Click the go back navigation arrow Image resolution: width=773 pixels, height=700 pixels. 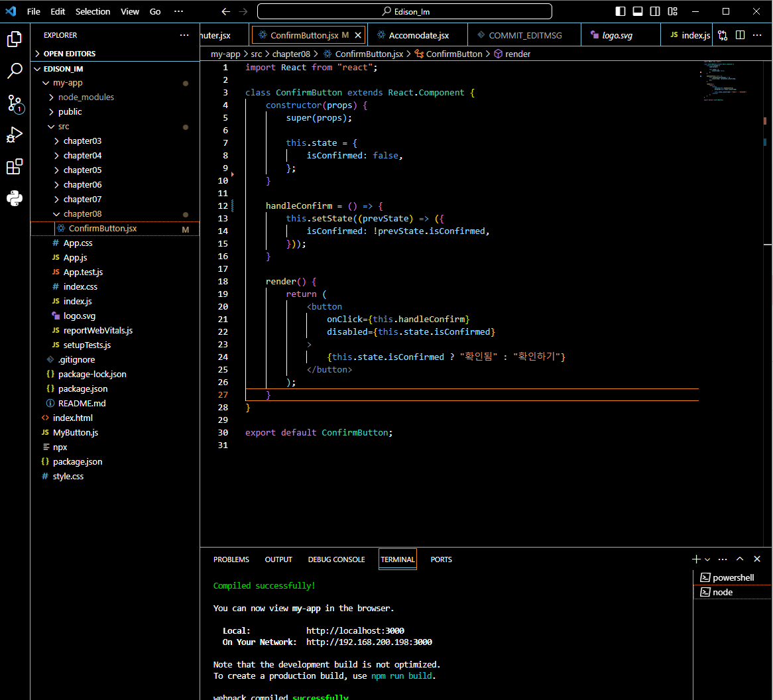pyautogui.click(x=226, y=11)
